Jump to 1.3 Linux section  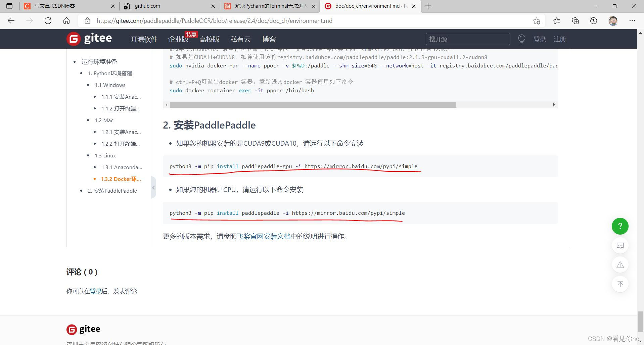coord(105,155)
